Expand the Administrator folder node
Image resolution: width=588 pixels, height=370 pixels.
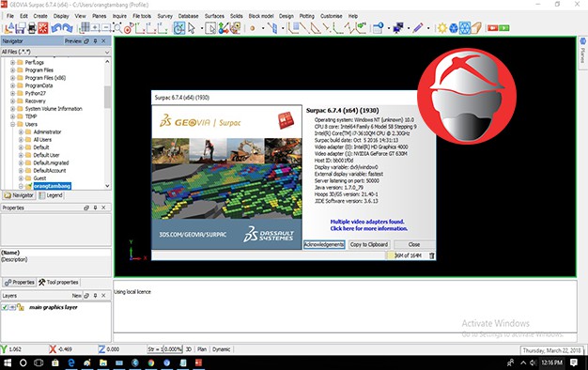tap(21, 132)
